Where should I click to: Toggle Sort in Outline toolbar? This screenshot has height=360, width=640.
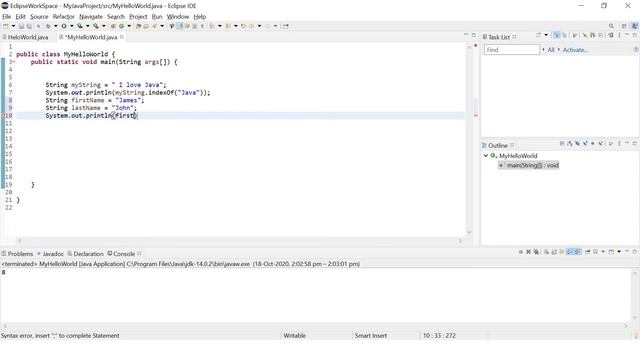click(x=570, y=144)
